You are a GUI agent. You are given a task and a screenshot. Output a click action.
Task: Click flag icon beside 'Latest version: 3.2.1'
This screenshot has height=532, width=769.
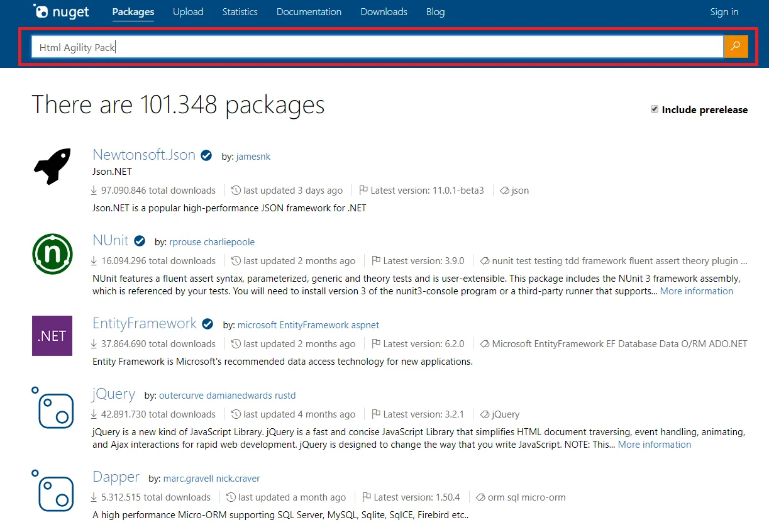[x=376, y=414]
